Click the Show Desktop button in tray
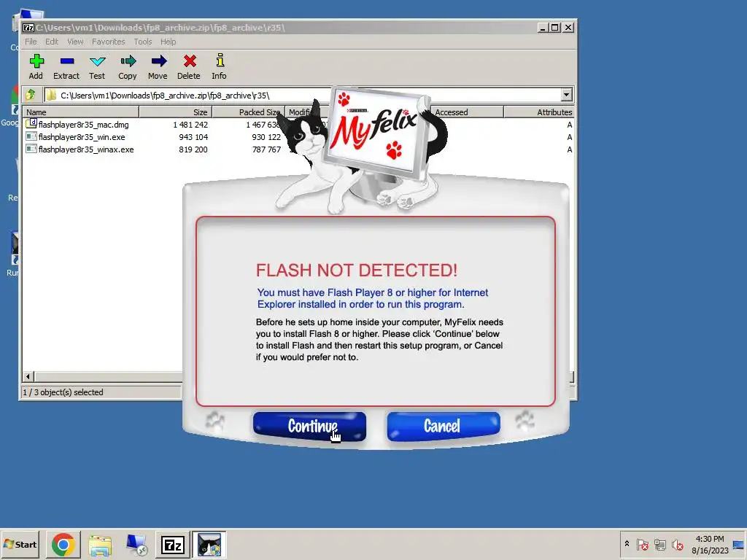 [x=739, y=544]
